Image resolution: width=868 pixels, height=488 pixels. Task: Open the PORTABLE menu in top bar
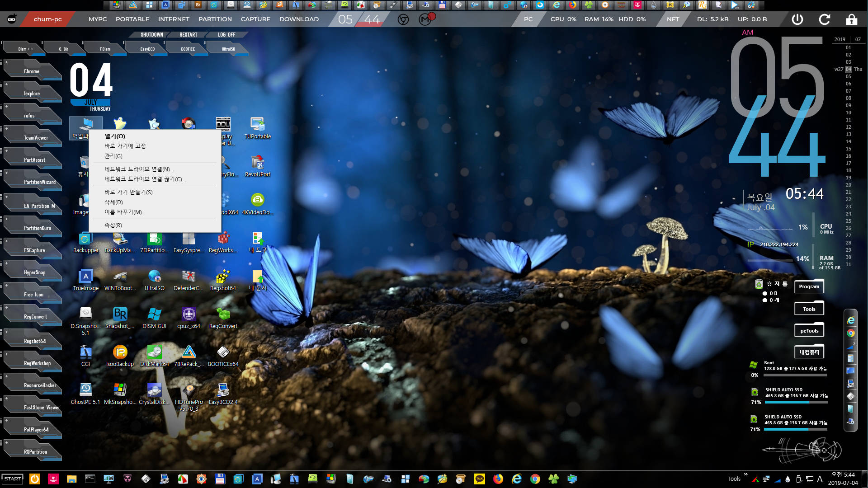point(132,19)
